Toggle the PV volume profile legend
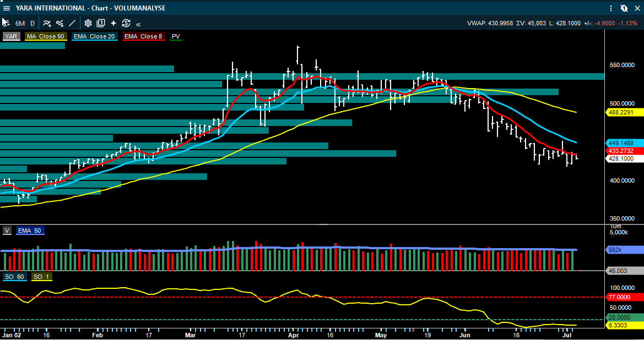This screenshot has height=340, width=644. (x=176, y=36)
